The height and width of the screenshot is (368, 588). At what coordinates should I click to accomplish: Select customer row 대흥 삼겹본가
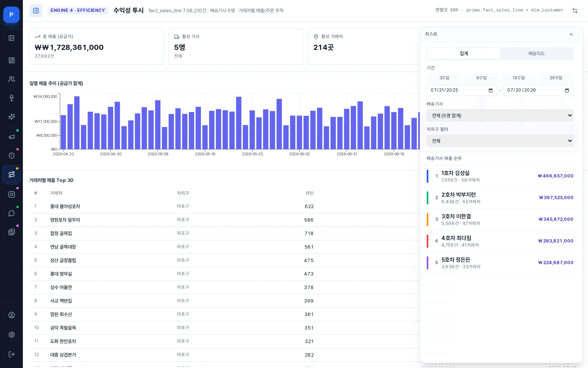click(x=225, y=355)
